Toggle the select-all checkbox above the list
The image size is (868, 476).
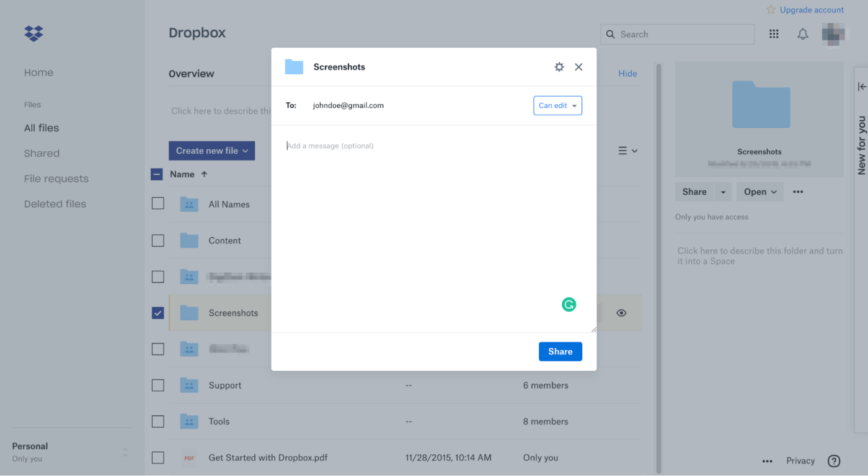(156, 174)
